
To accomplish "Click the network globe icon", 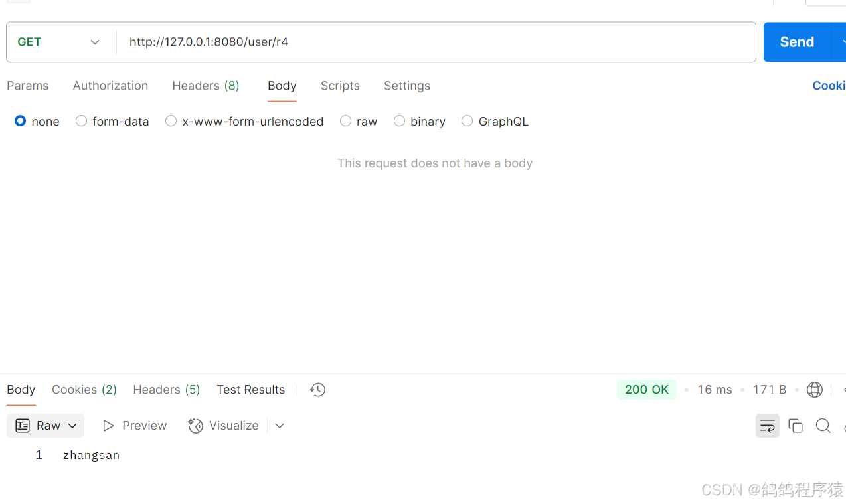I will 815,390.
